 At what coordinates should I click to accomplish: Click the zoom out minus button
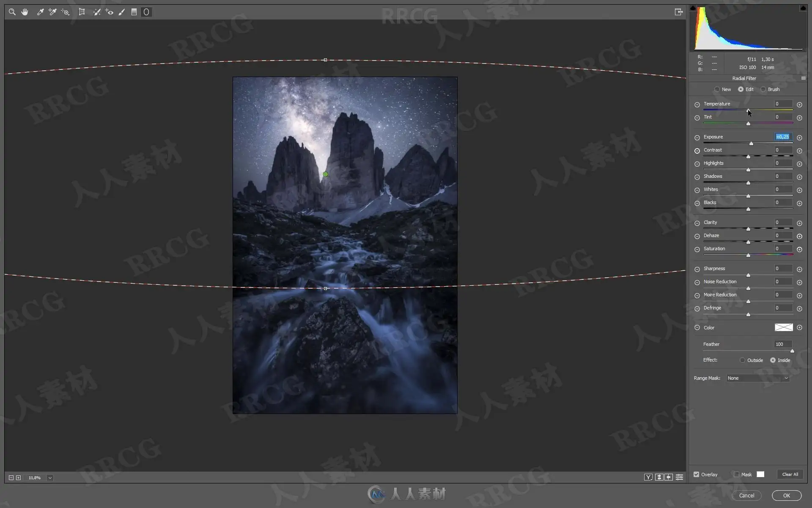point(11,478)
